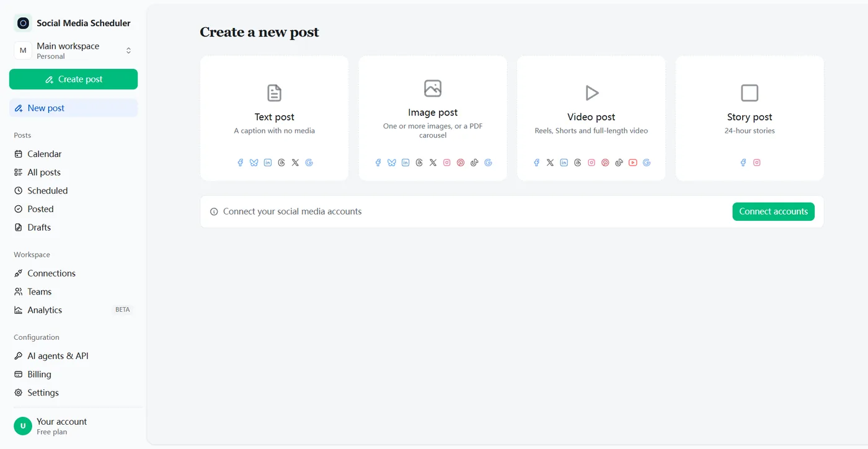
Task: Click Facebook icon under Video post
Action: pyautogui.click(x=536, y=162)
